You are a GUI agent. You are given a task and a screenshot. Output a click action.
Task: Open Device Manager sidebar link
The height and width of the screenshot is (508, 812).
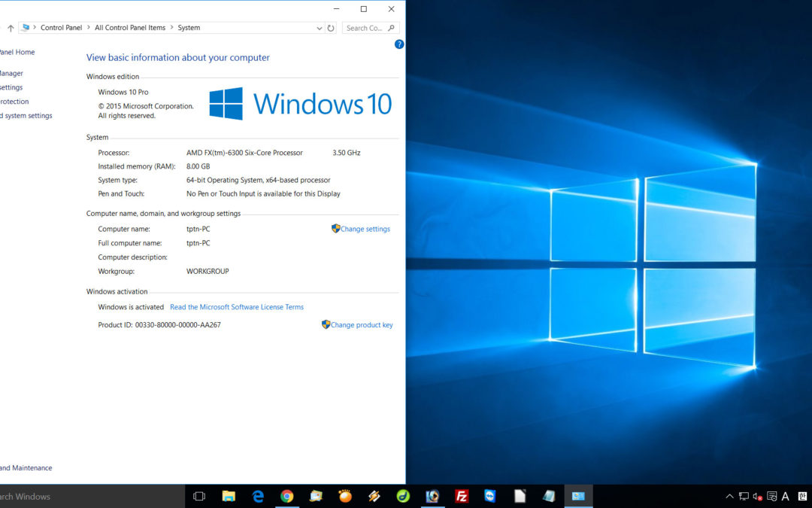click(11, 73)
